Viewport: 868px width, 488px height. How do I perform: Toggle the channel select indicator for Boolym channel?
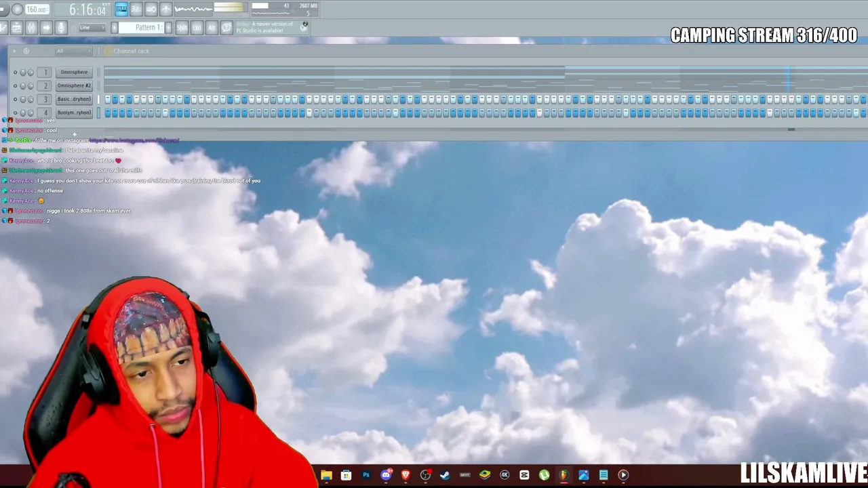tap(98, 113)
